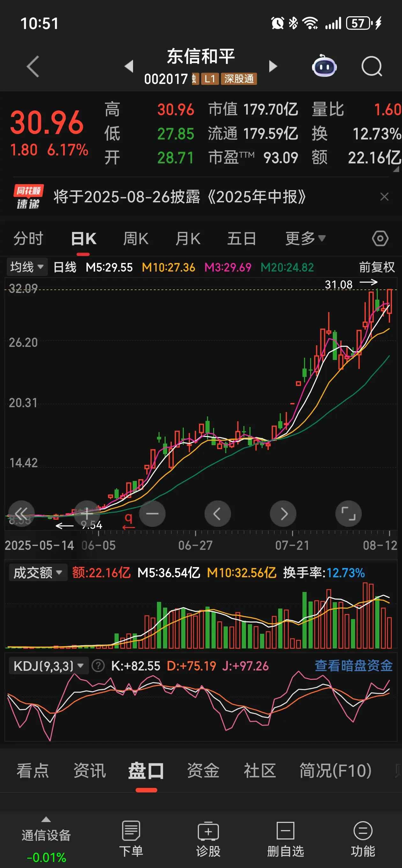Zoom in the K-line chart with plus
The width and height of the screenshot is (402, 868).
(87, 513)
